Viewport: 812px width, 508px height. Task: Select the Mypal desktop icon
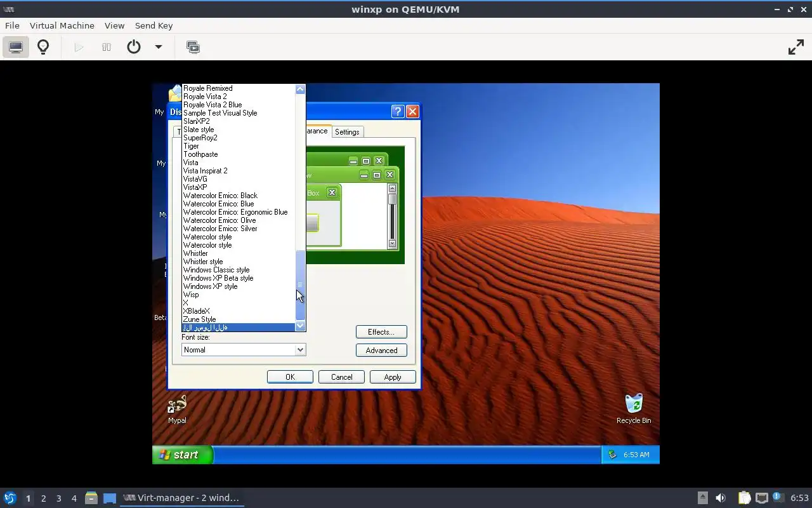click(x=177, y=410)
